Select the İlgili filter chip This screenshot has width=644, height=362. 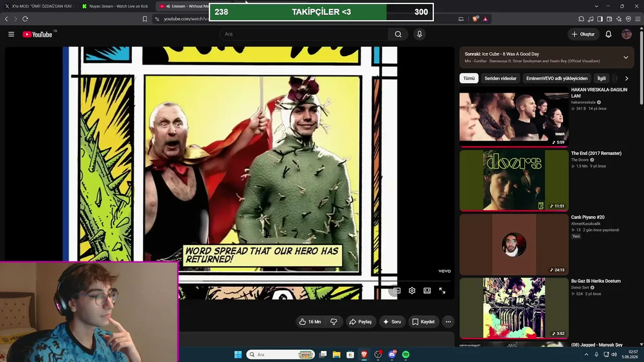point(602,78)
